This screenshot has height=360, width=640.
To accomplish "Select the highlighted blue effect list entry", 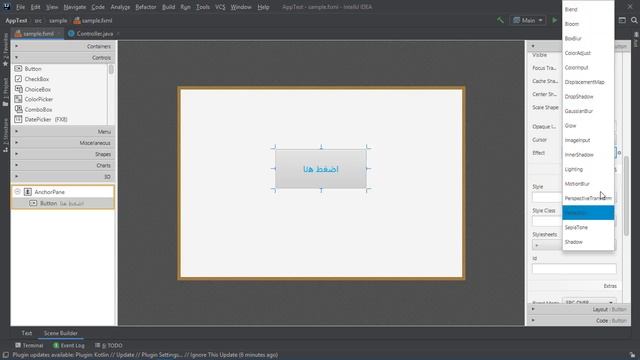I will (588, 213).
